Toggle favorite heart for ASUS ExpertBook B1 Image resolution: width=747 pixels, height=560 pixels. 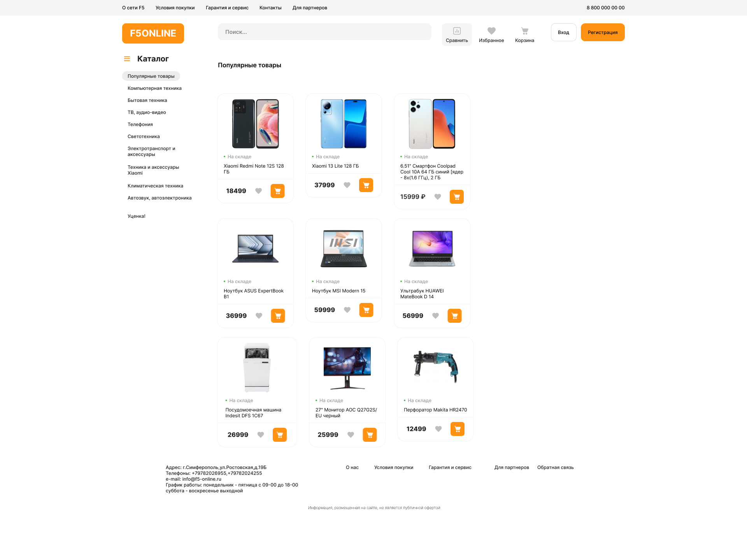tap(259, 316)
